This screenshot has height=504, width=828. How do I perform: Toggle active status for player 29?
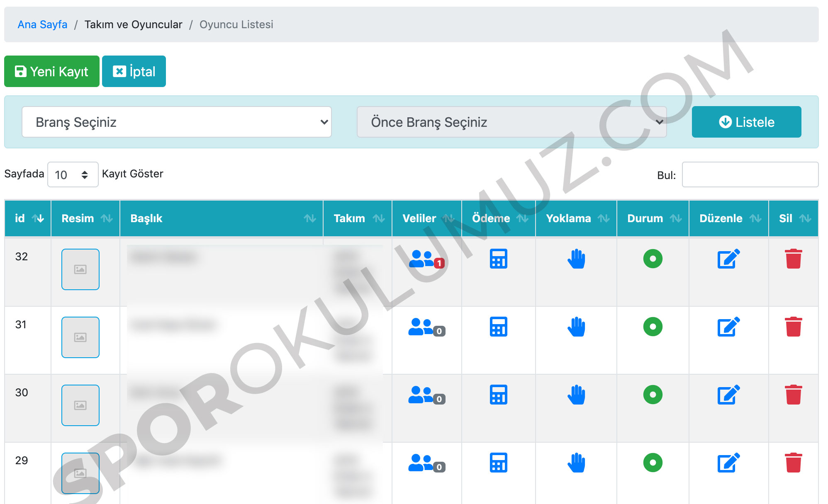click(x=653, y=463)
